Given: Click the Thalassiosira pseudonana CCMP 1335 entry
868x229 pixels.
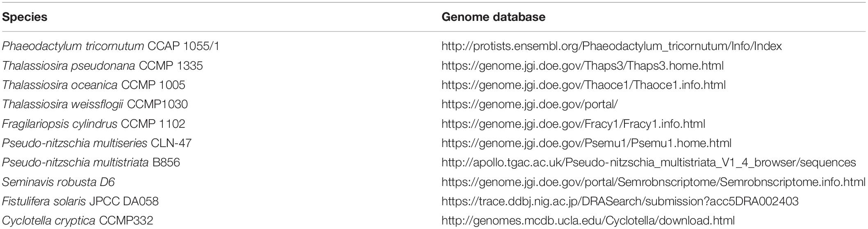Looking at the screenshot, I should point(103,66).
